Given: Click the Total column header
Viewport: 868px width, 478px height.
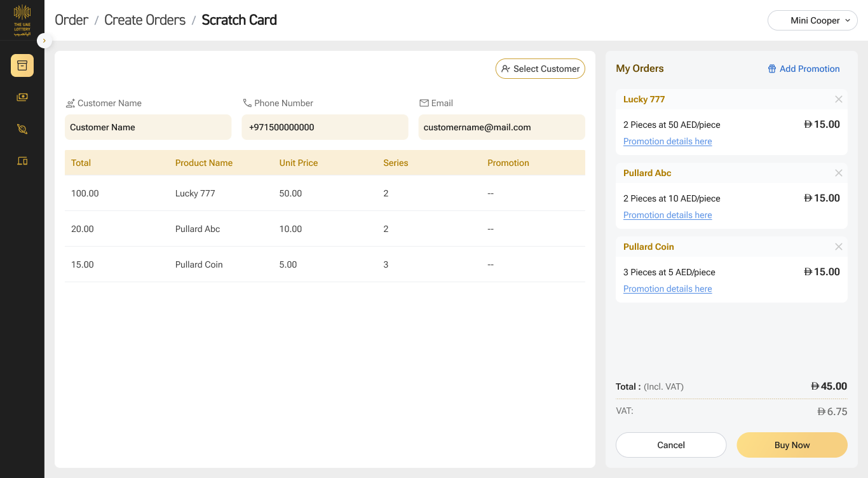Looking at the screenshot, I should (x=81, y=163).
